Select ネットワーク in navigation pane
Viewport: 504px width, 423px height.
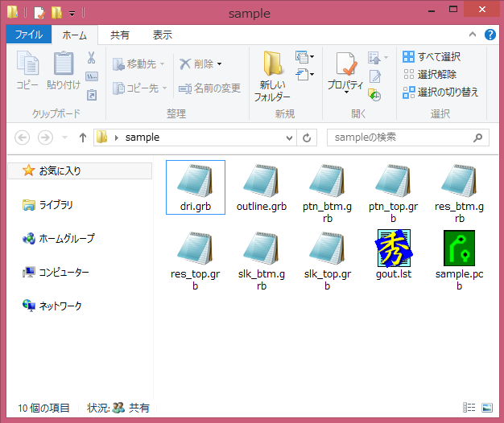[x=52, y=306]
